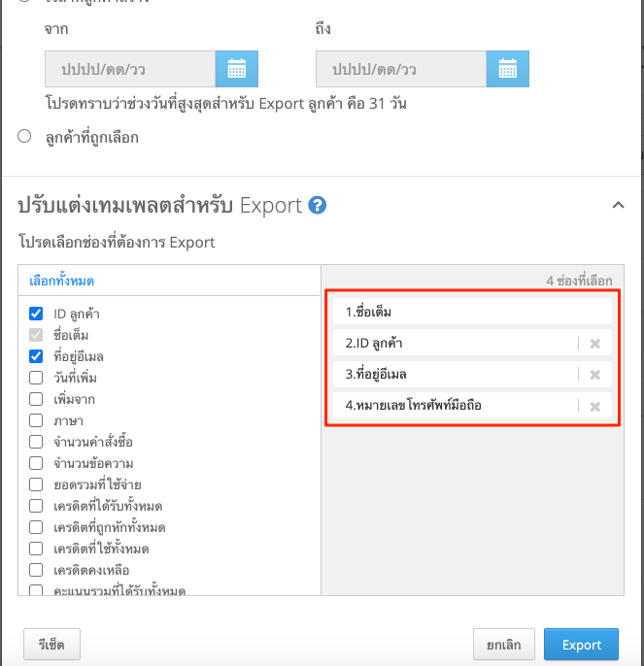Check the วันที่เพิ่ม checkbox
Viewport: 644px width, 666px height.
[36, 377]
